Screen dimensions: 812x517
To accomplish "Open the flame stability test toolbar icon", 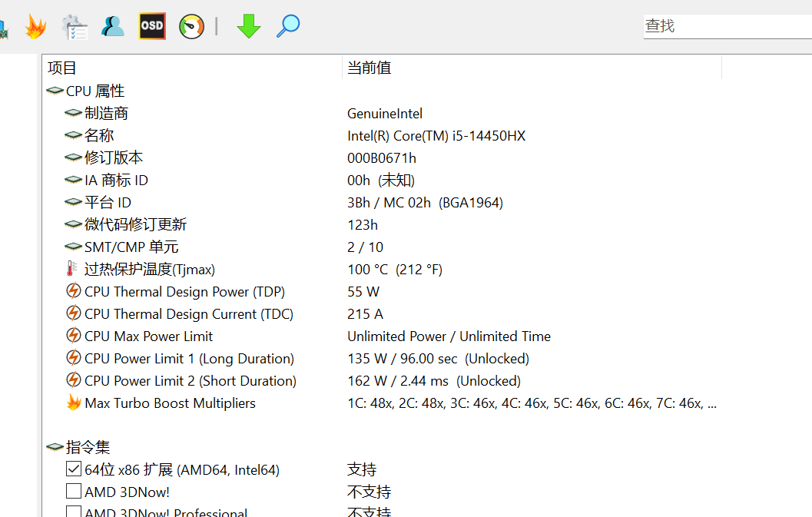I will click(35, 26).
